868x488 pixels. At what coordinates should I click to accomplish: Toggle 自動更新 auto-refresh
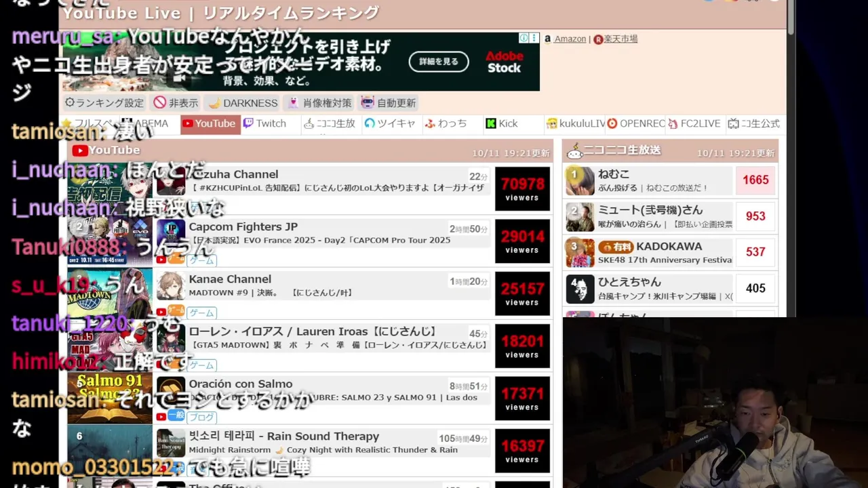tap(389, 103)
